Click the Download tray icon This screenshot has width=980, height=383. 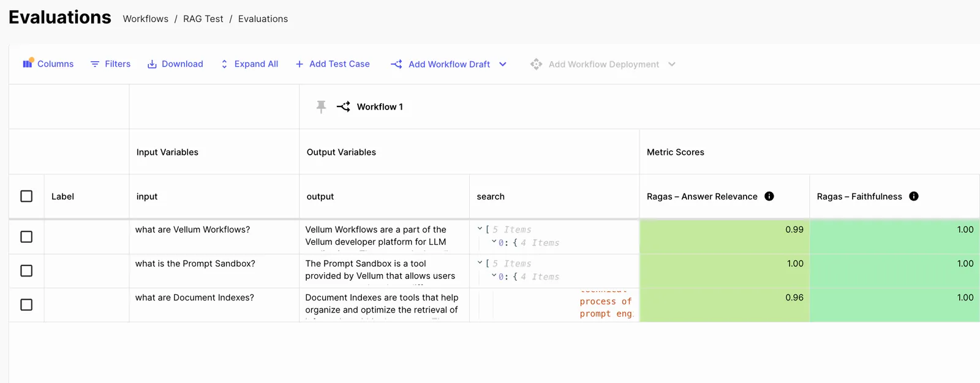pos(152,64)
